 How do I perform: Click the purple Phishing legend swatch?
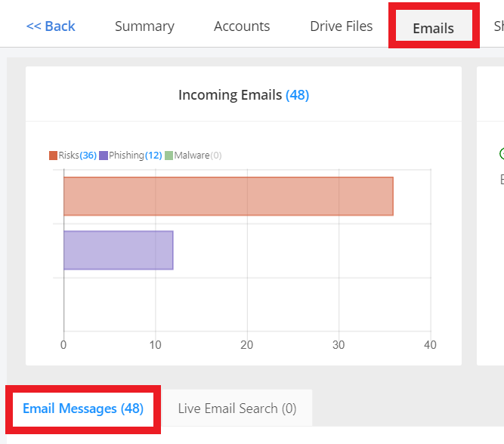104,156
